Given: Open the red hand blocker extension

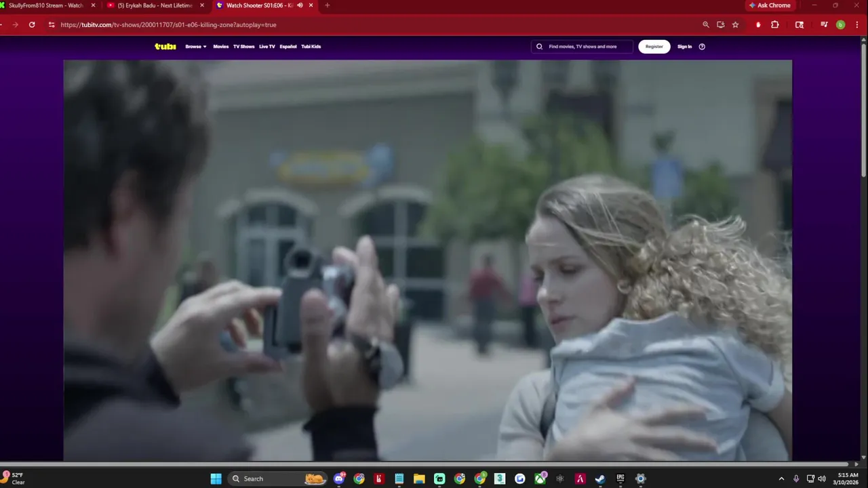Looking at the screenshot, I should (759, 24).
